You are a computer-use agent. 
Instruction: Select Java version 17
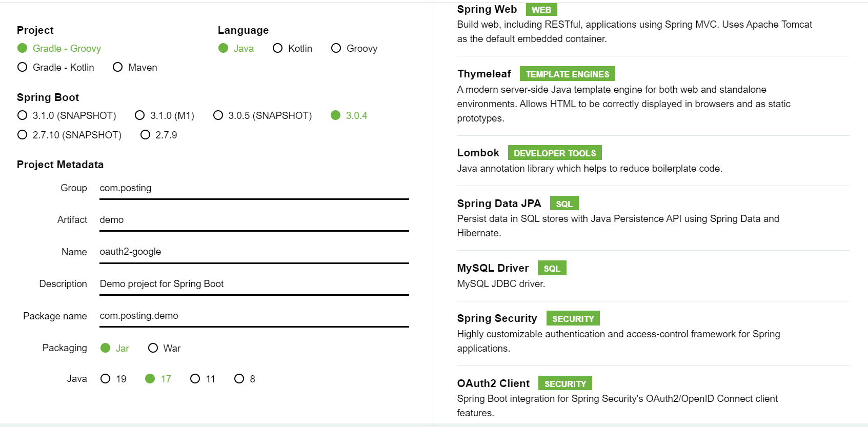click(x=158, y=379)
